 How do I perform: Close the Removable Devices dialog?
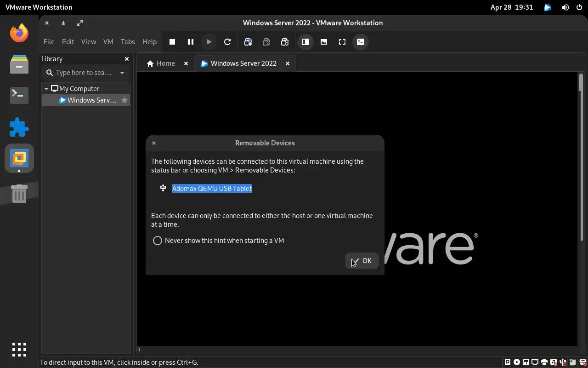(x=154, y=143)
